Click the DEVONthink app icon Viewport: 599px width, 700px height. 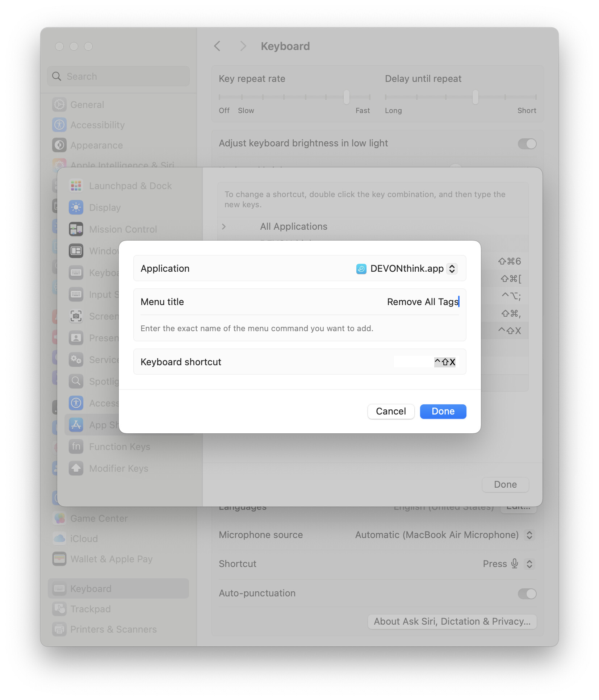361,269
